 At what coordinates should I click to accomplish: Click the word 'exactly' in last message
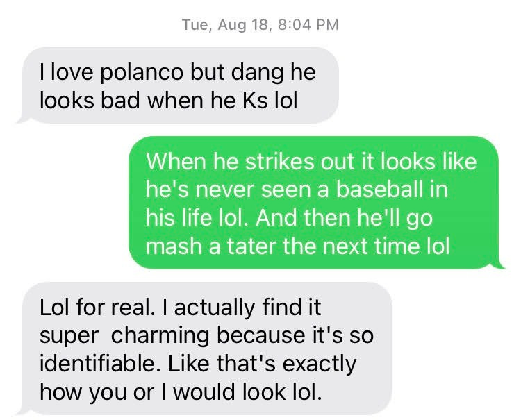320,364
